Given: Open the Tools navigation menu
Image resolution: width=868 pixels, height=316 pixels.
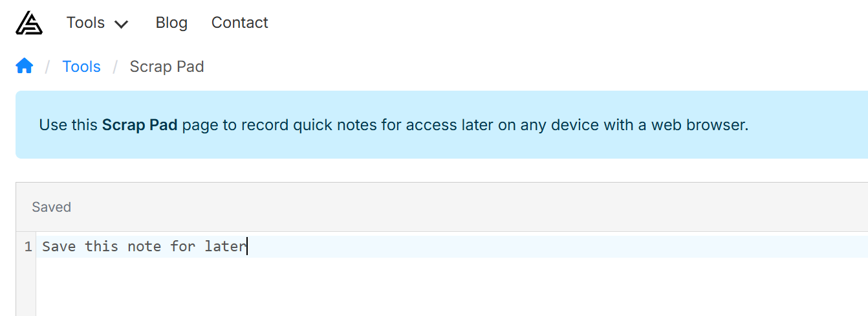Looking at the screenshot, I should click(85, 23).
